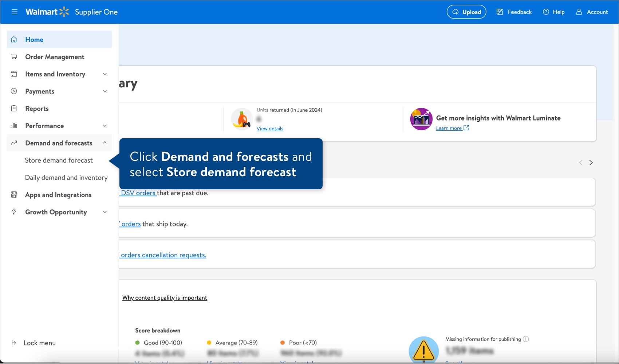Viewport: 619px width, 364px height.
Task: Click the View details link
Action: point(269,128)
